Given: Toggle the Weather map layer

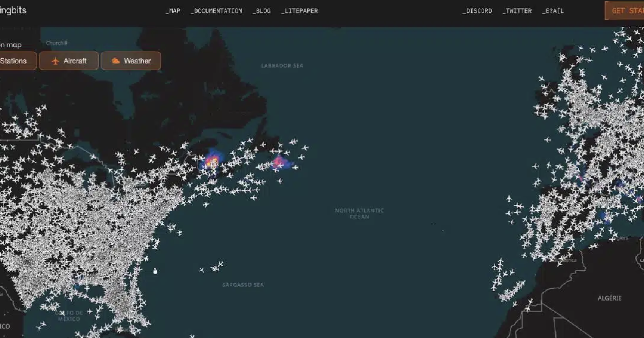Looking at the screenshot, I should pos(131,61).
